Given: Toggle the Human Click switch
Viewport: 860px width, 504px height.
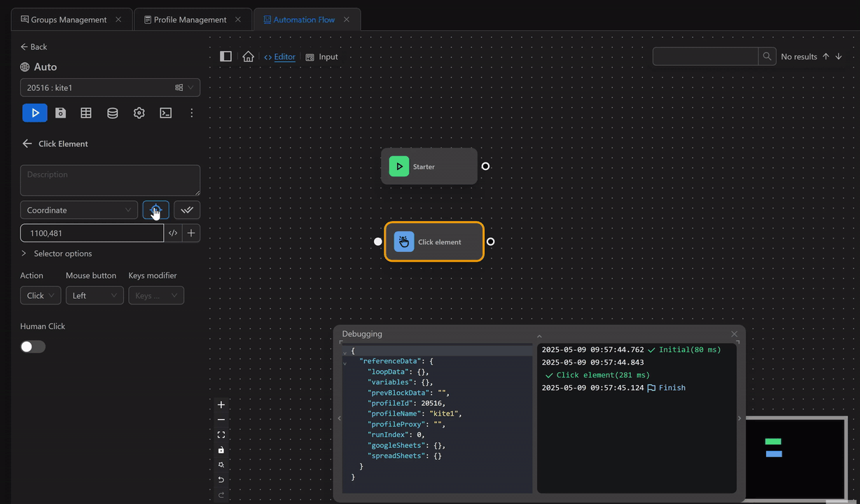Looking at the screenshot, I should coord(33,346).
